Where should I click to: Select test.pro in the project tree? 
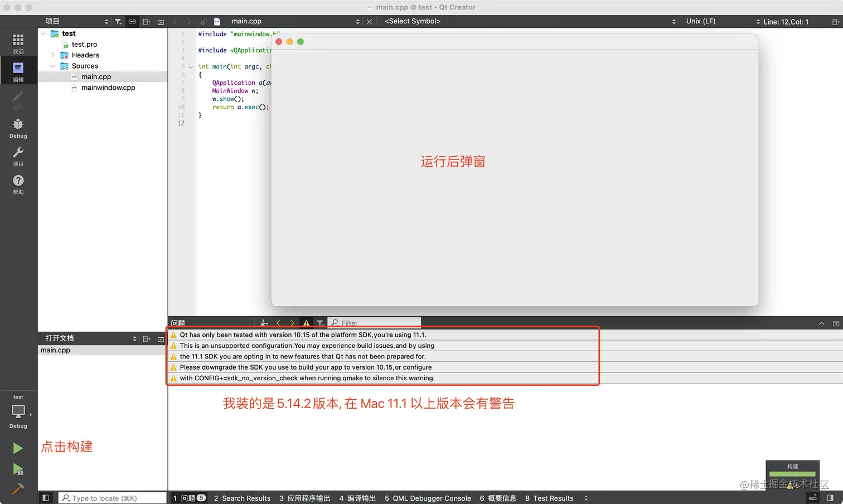[84, 45]
